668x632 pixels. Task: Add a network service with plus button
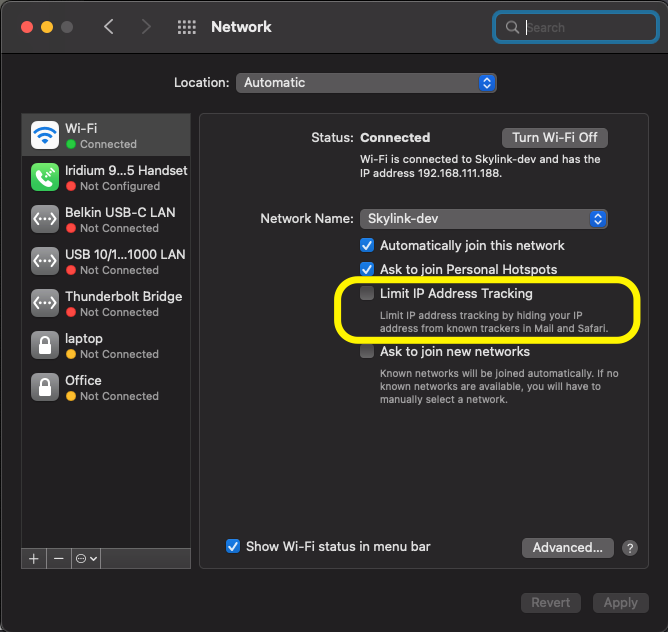[x=34, y=558]
